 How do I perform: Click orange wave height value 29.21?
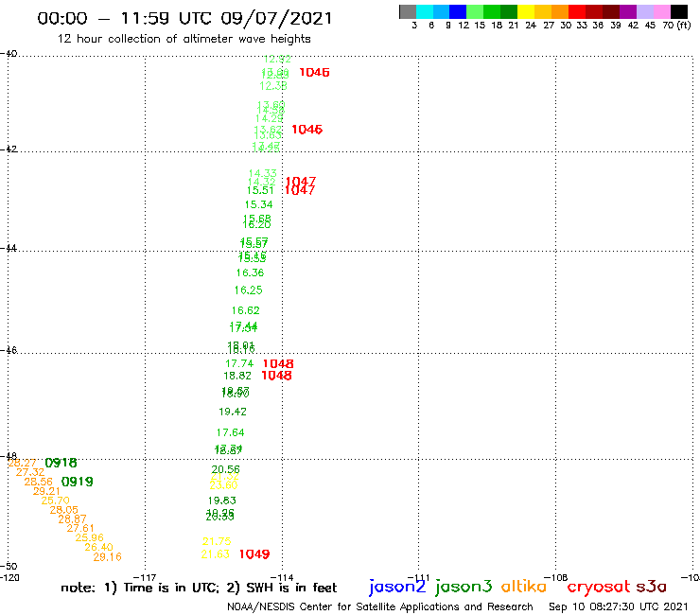(x=46, y=491)
